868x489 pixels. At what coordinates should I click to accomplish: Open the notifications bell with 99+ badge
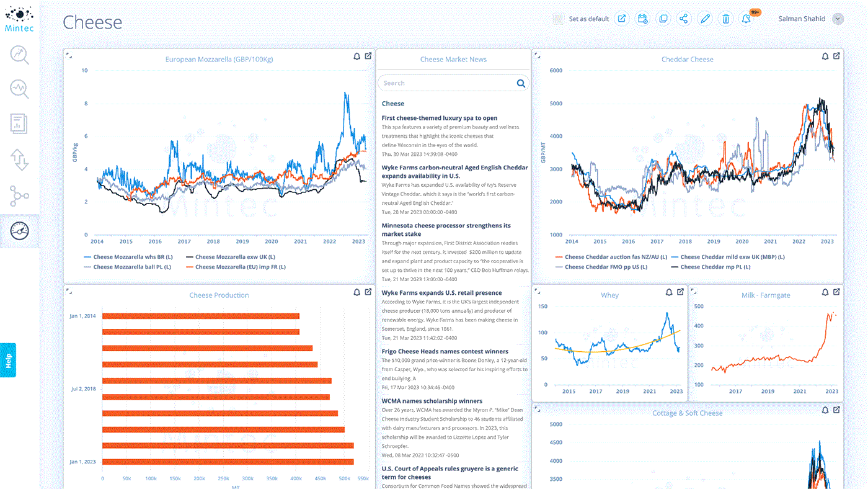click(746, 18)
